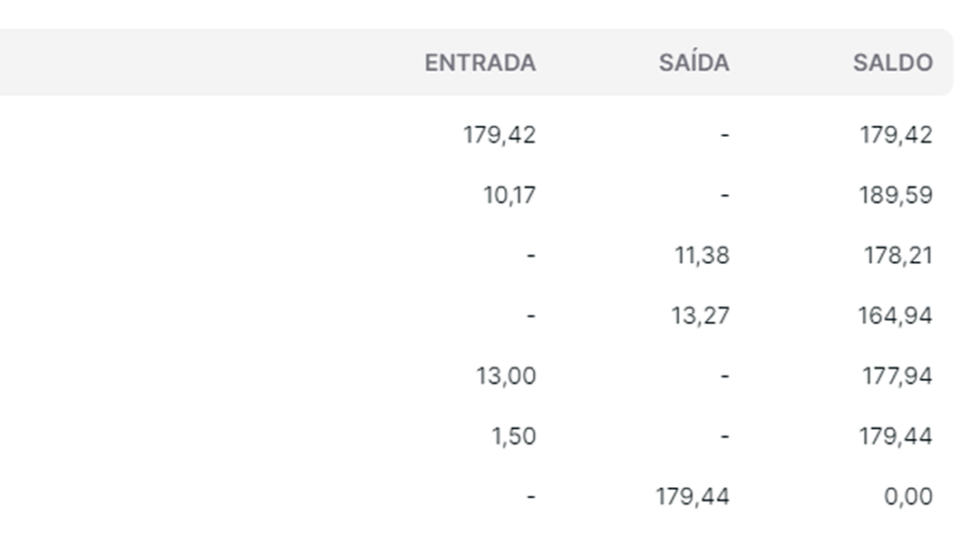Viewport: 980px width, 556px height.
Task: Select the 179,42 value under SALDO
Action: (x=896, y=135)
